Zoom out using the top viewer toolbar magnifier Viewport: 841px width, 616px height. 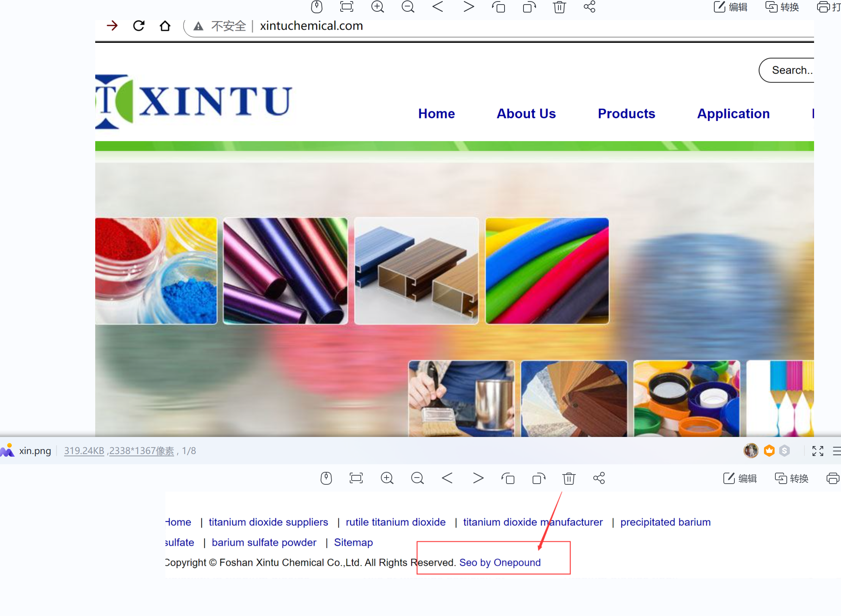408,6
